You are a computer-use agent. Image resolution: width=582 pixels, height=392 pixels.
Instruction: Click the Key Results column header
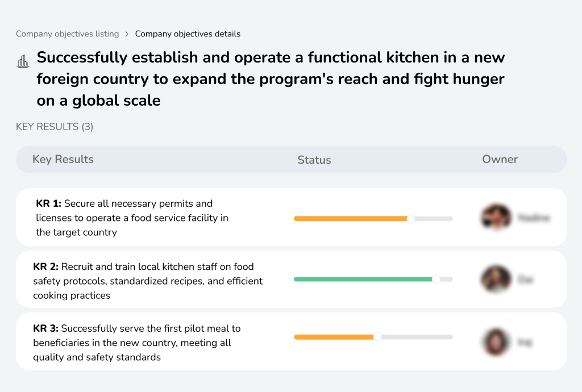tap(63, 160)
